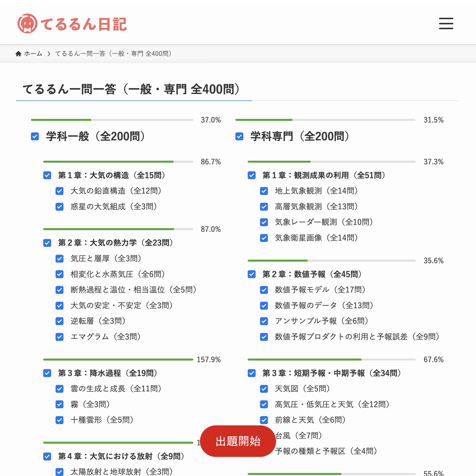Click 学科一般 37.0% progress bar
Image resolution: width=476 pixels, height=476 pixels.
click(112, 120)
